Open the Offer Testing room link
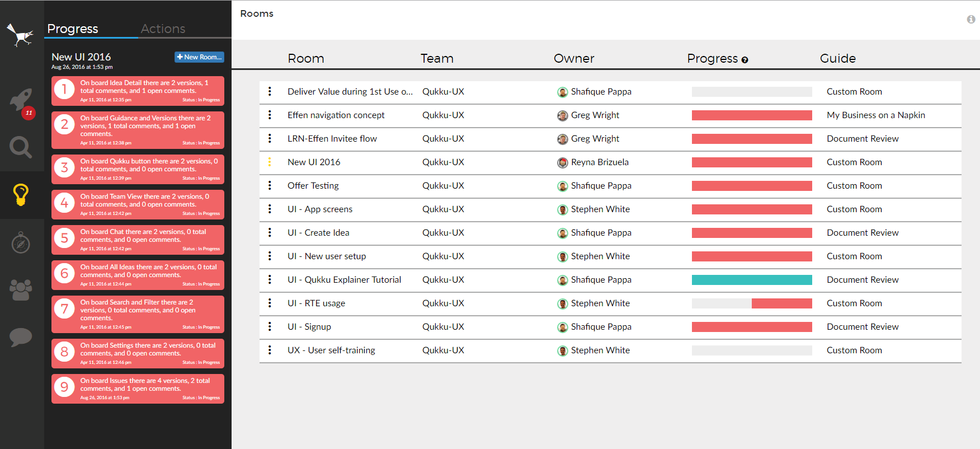This screenshot has width=980, height=449. click(313, 186)
